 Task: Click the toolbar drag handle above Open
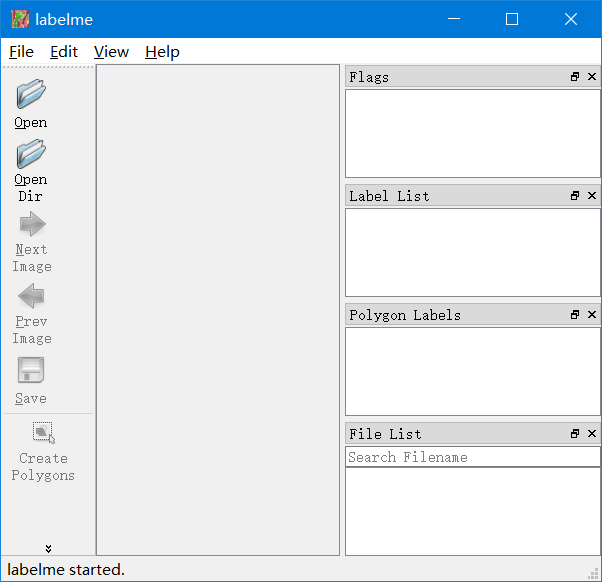[x=48, y=67]
